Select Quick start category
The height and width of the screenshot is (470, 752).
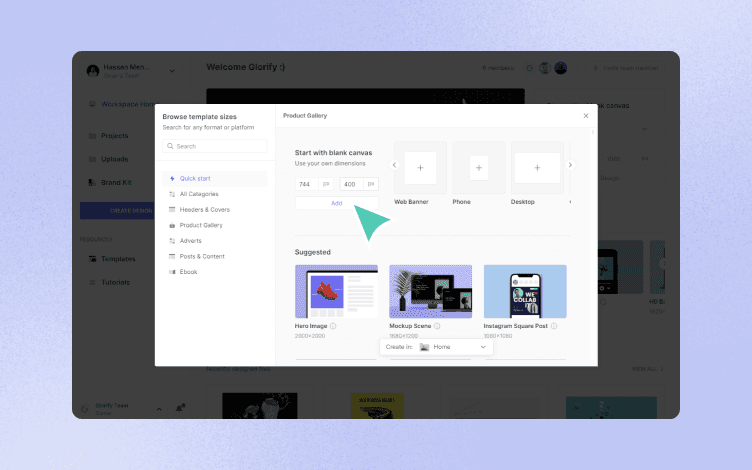(214, 178)
